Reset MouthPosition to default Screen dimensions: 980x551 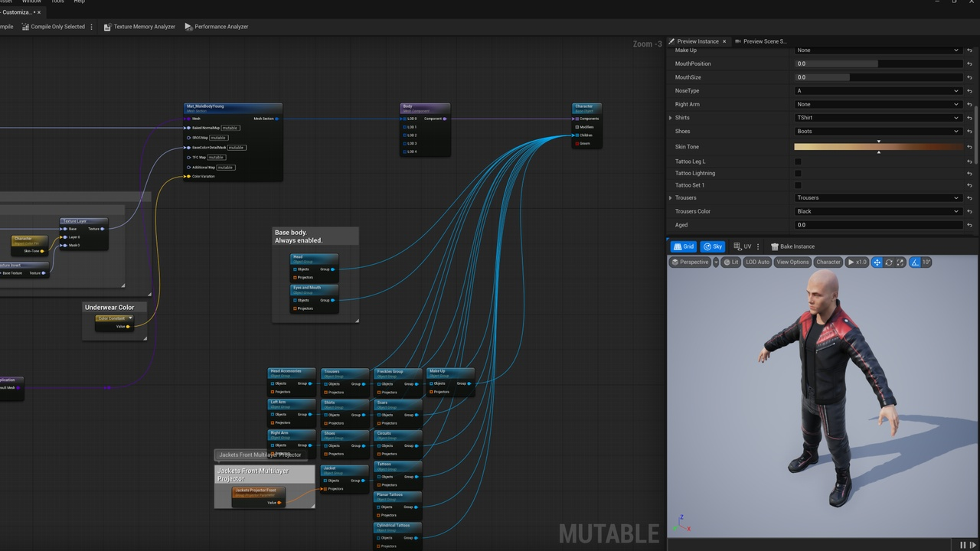tap(969, 64)
